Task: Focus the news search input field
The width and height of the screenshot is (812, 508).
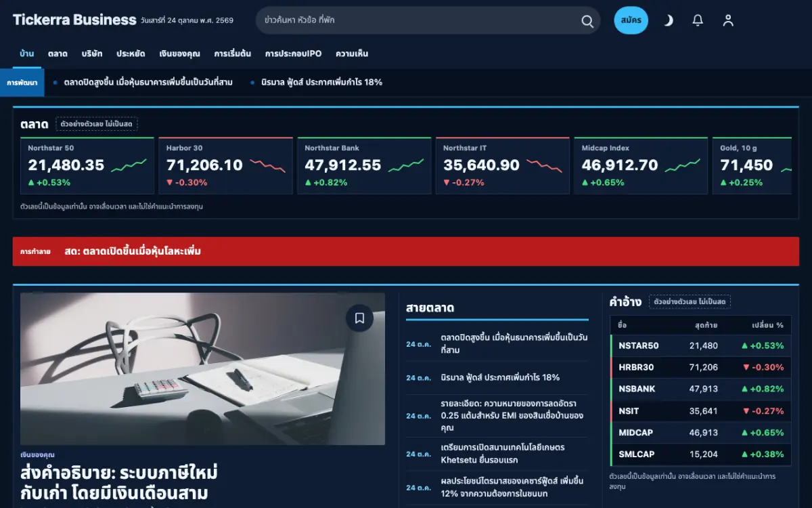Action: click(x=420, y=20)
